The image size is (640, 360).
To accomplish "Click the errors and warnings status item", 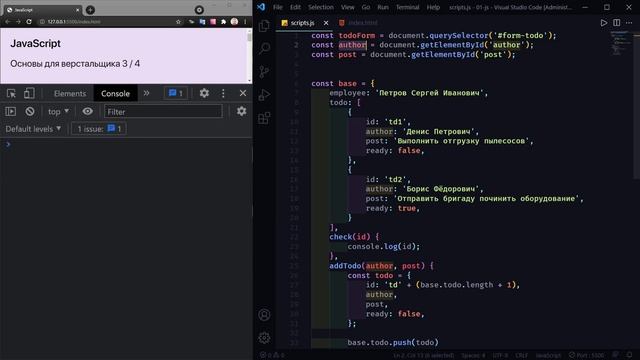I will 273,355.
